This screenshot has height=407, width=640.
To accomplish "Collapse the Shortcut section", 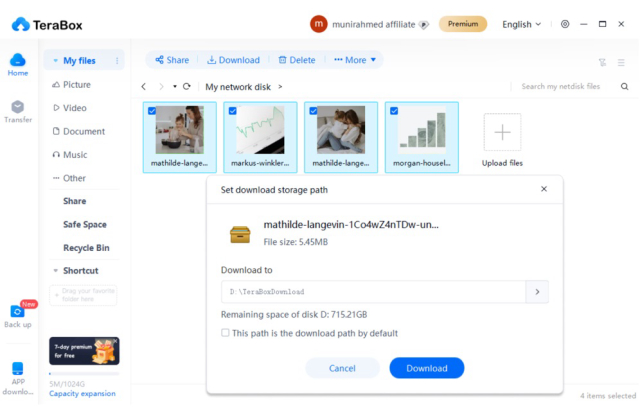I will (56, 271).
